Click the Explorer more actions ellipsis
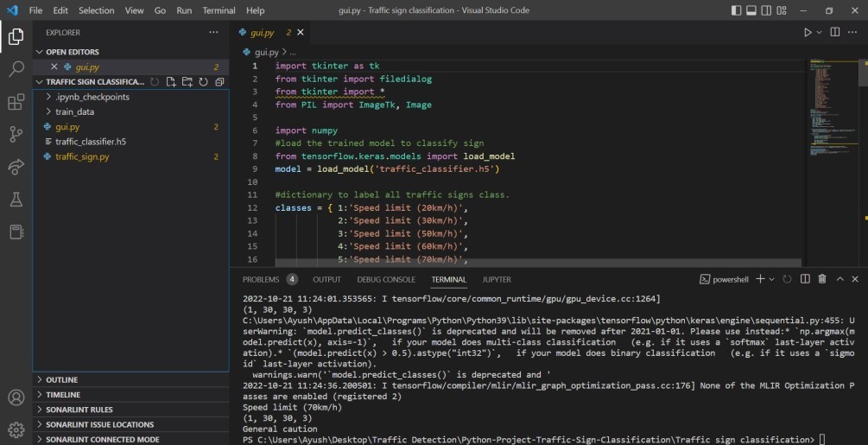This screenshot has width=868, height=445. (213, 32)
